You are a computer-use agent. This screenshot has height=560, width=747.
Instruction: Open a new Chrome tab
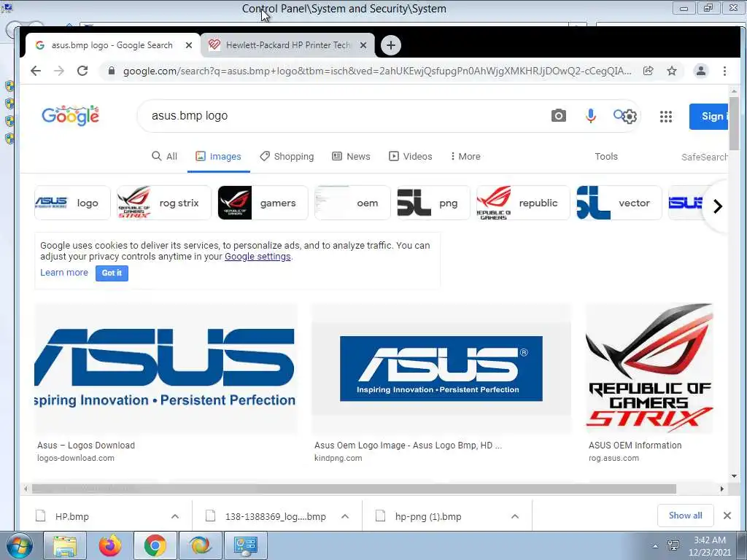(x=391, y=45)
